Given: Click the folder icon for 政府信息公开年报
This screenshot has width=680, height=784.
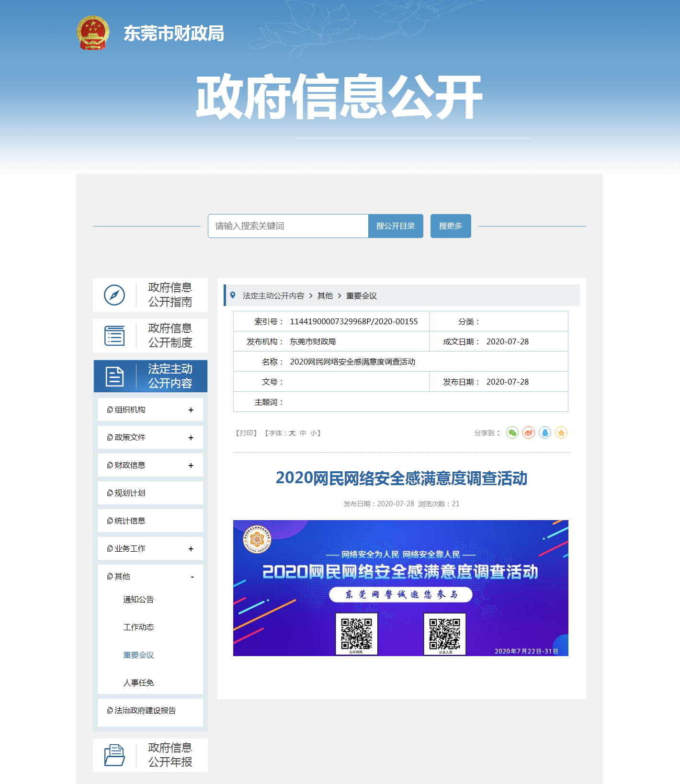Looking at the screenshot, I should (114, 755).
